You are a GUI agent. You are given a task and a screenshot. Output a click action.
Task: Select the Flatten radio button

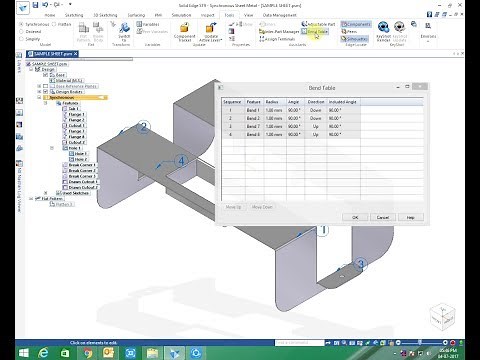coord(54,24)
